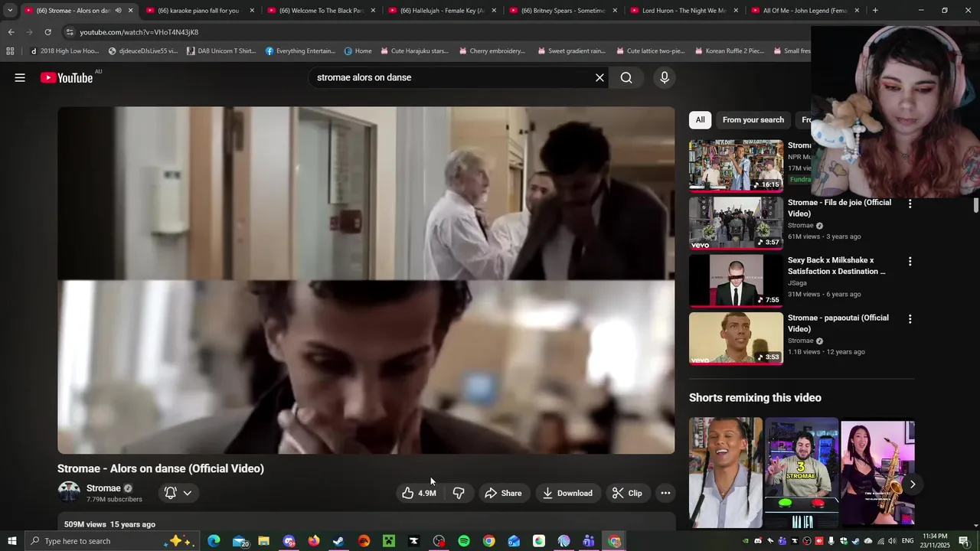Open the '3 STROMAE' Short thumbnail
Screen dimensions: 980x551
[x=802, y=472]
